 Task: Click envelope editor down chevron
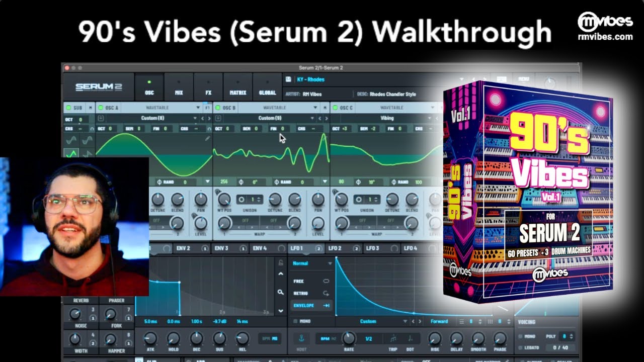point(280,311)
